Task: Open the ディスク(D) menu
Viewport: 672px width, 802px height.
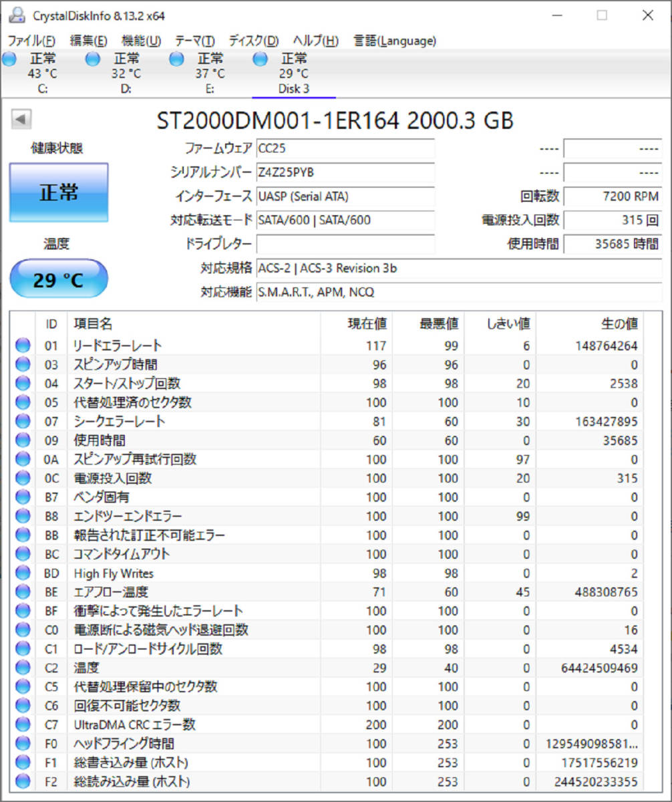Action: tap(254, 41)
